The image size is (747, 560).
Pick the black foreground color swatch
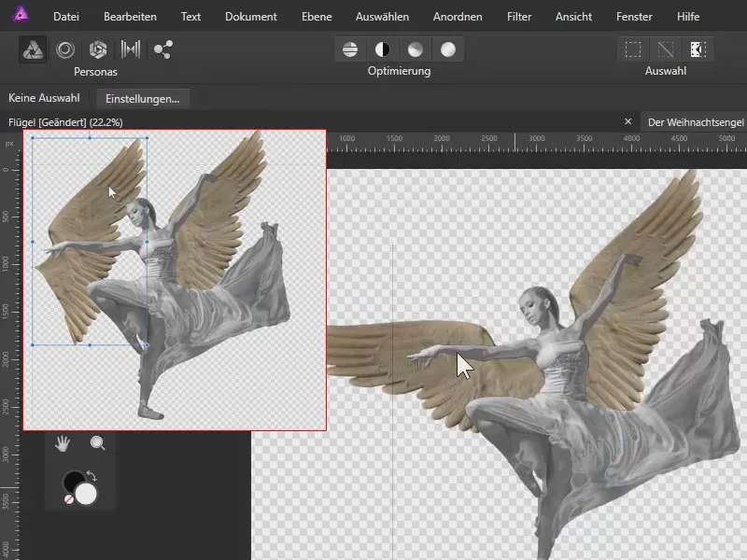(72, 482)
